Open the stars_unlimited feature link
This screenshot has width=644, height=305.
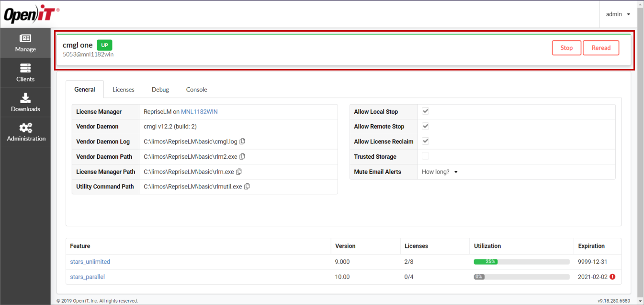(90, 262)
